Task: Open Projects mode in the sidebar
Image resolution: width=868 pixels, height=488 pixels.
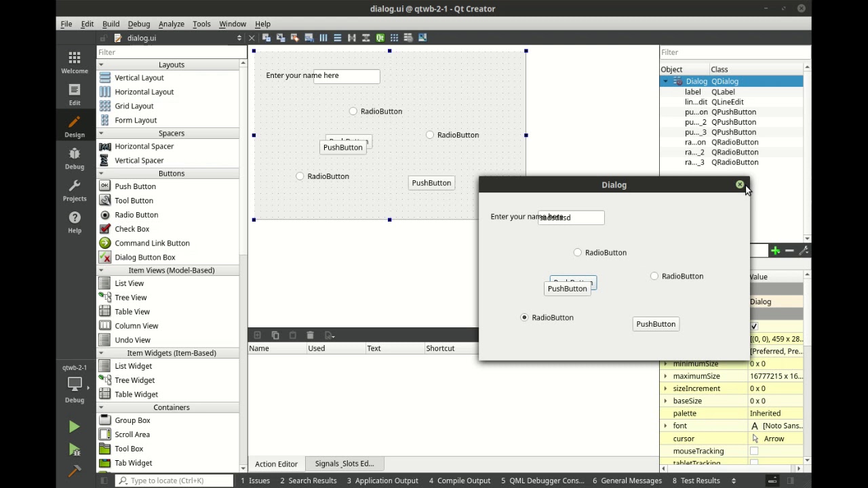Action: click(x=75, y=190)
